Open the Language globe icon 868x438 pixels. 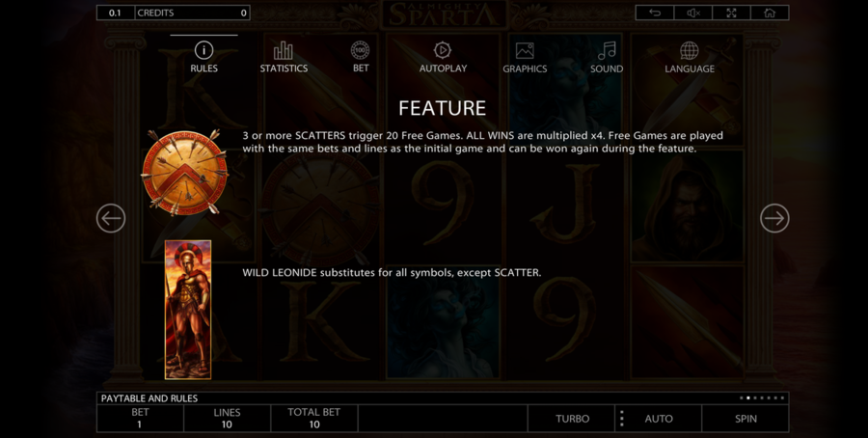click(690, 51)
